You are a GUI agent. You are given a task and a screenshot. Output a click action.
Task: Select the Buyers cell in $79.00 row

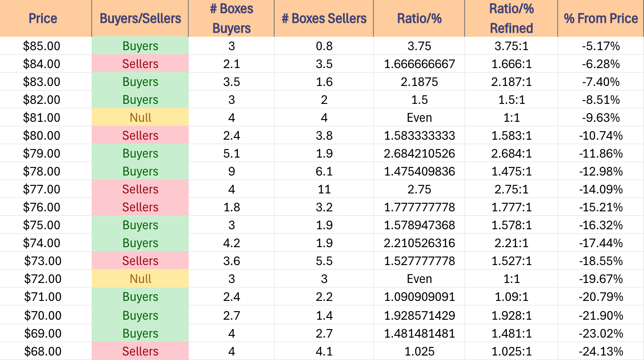(x=140, y=154)
